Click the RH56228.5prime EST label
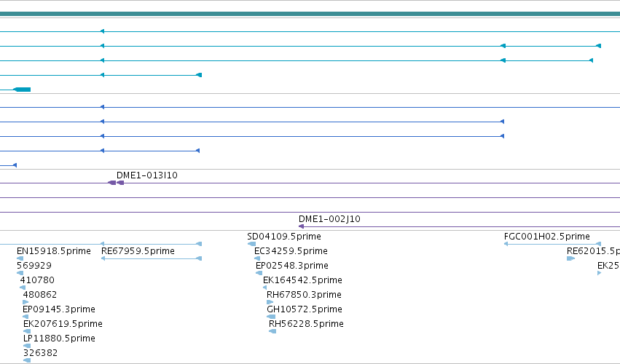This screenshot has width=620, height=364. pos(306,324)
